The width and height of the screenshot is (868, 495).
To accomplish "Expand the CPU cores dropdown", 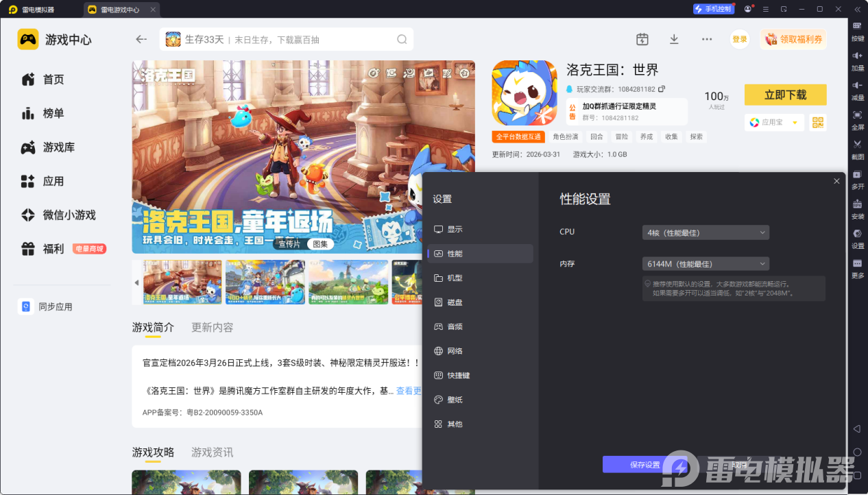I will (706, 232).
